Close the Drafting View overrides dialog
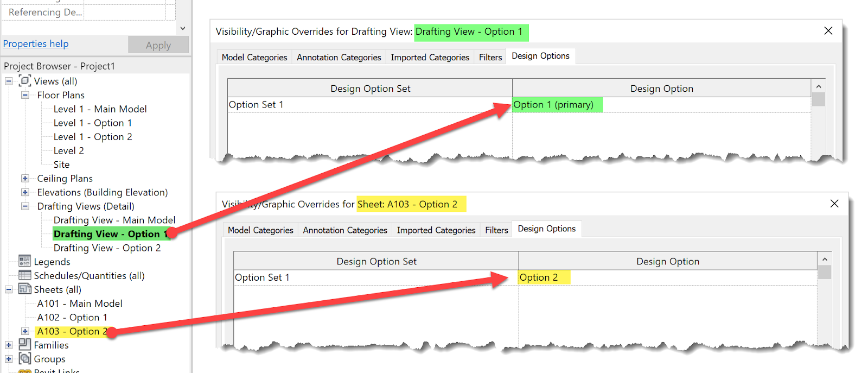The width and height of the screenshot is (868, 373). (828, 31)
